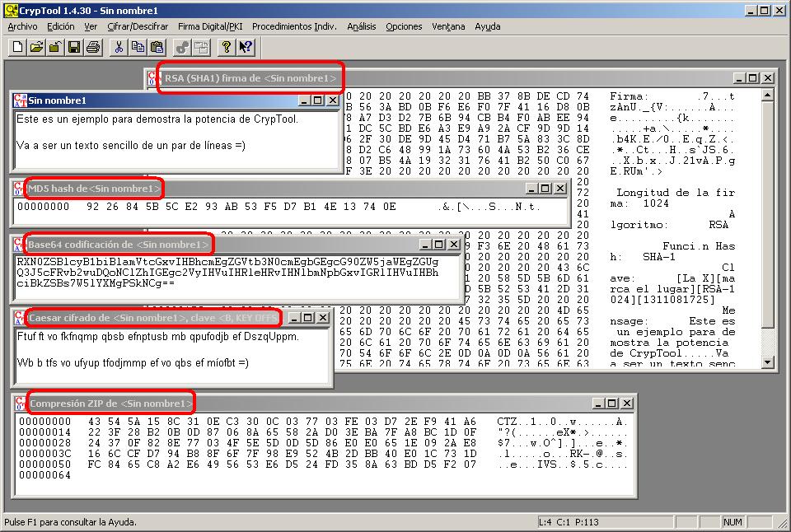Close the Caesar cifrado child window
Image resolution: width=791 pixels, height=532 pixels.
tap(323, 318)
